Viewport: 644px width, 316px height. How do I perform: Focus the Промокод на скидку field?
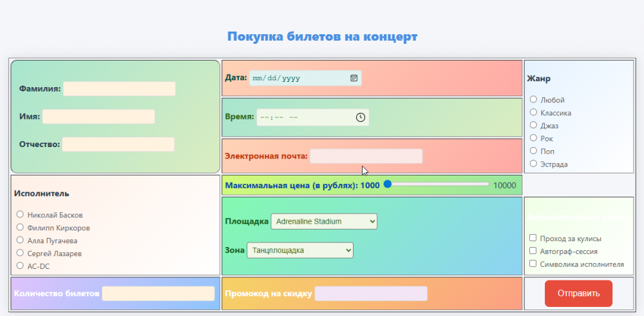point(371,293)
